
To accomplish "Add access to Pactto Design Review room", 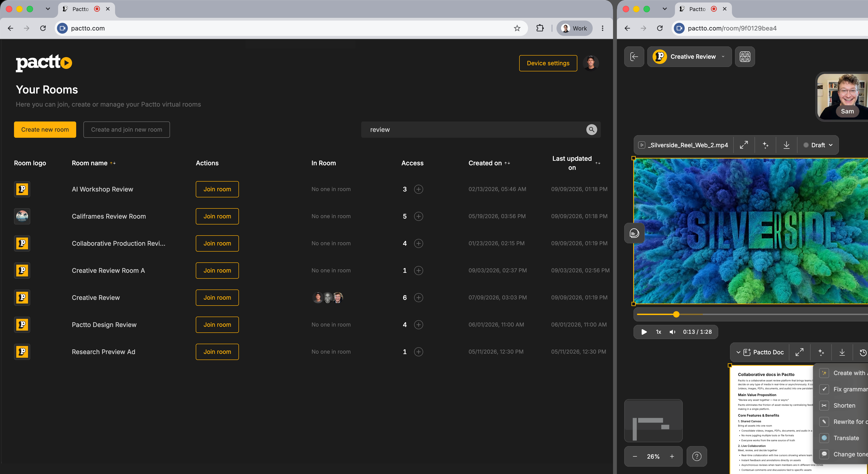I will 418,325.
